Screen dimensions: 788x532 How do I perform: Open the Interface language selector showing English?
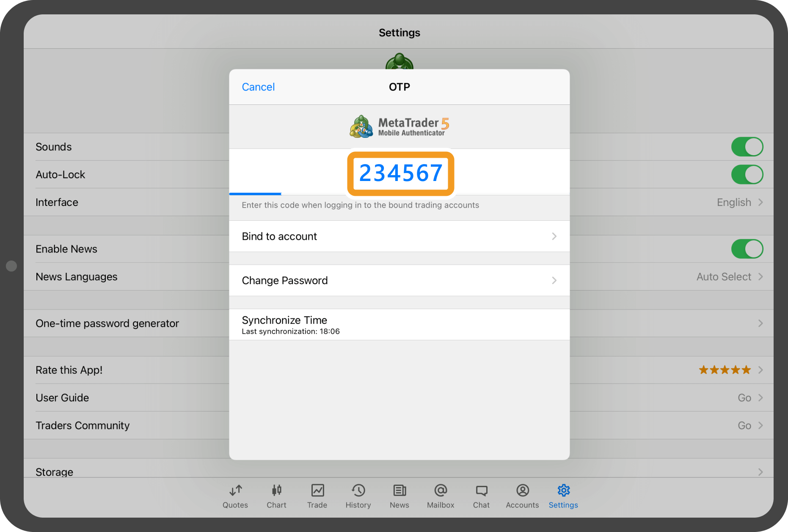pos(739,203)
